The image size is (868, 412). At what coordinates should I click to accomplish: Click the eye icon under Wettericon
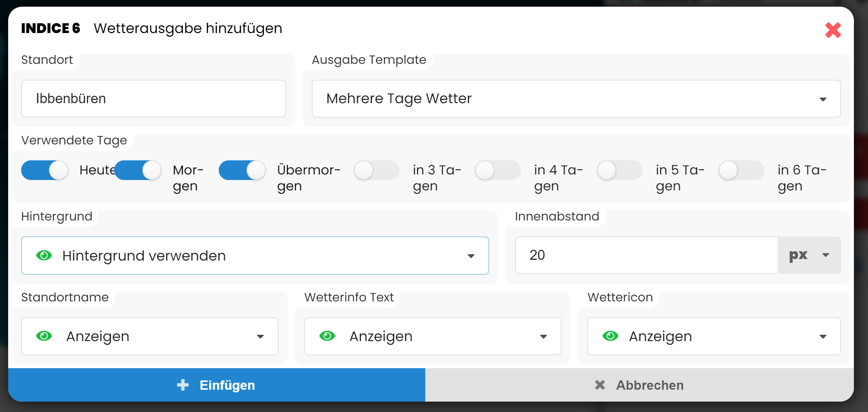click(610, 336)
